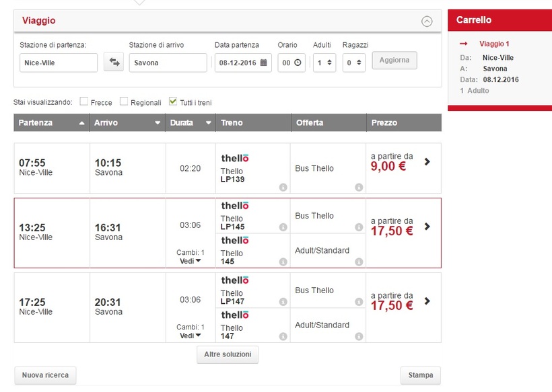Click the clock icon in Orario field
The height and width of the screenshot is (392, 552).
click(x=298, y=63)
